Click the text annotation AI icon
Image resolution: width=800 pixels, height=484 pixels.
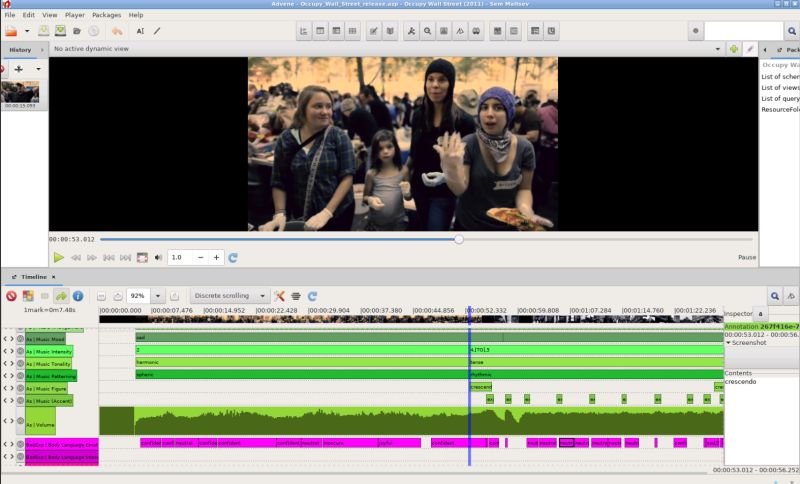tap(140, 31)
